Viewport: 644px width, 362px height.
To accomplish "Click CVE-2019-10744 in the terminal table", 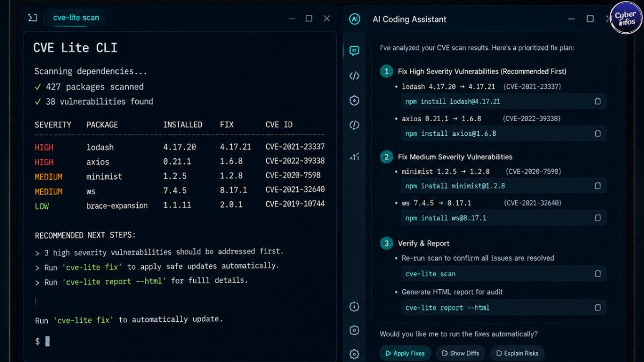I will click(295, 204).
